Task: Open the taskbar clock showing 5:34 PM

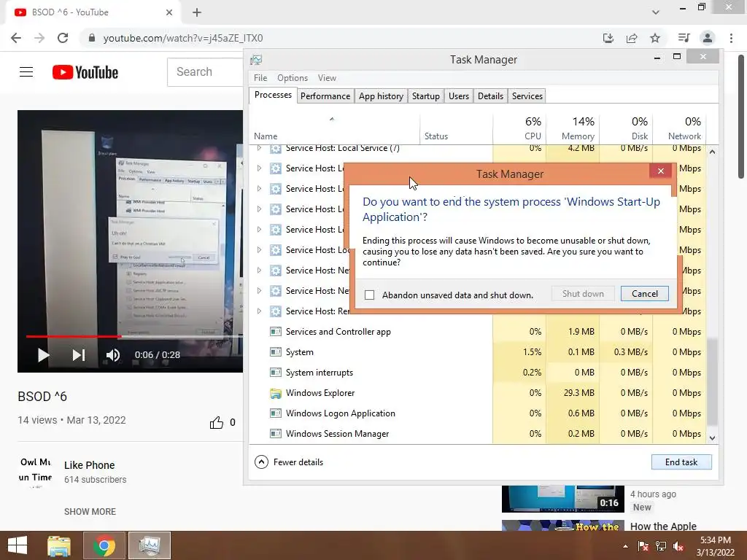Action: (x=715, y=546)
